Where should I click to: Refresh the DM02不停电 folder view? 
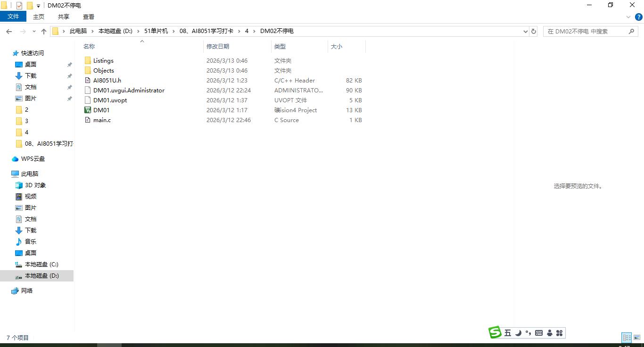pos(534,31)
